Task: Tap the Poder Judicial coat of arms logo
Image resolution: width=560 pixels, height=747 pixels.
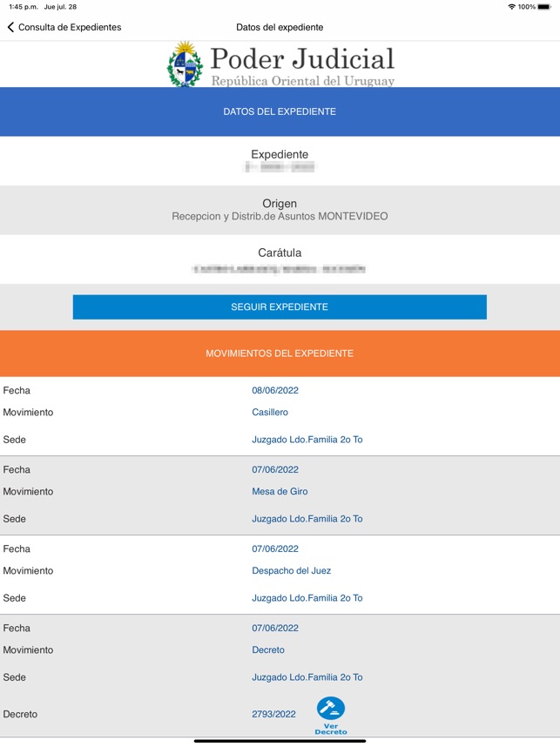Action: point(186,62)
